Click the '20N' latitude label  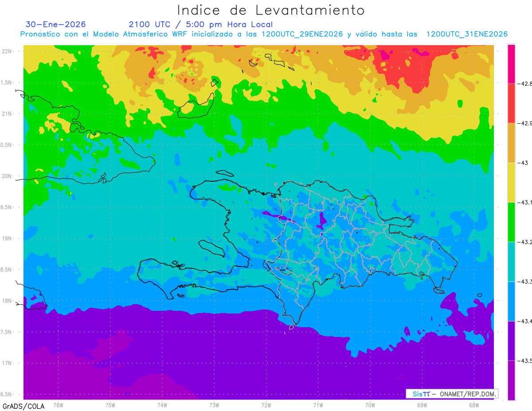click(x=7, y=176)
